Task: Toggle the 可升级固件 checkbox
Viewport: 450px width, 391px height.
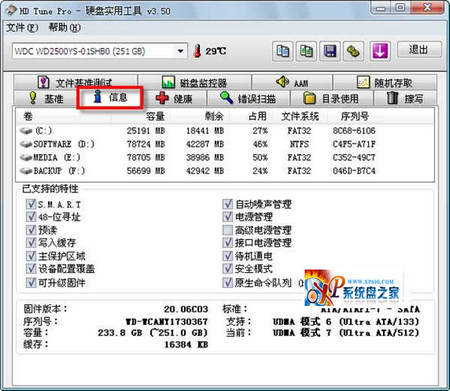Action: point(31,283)
